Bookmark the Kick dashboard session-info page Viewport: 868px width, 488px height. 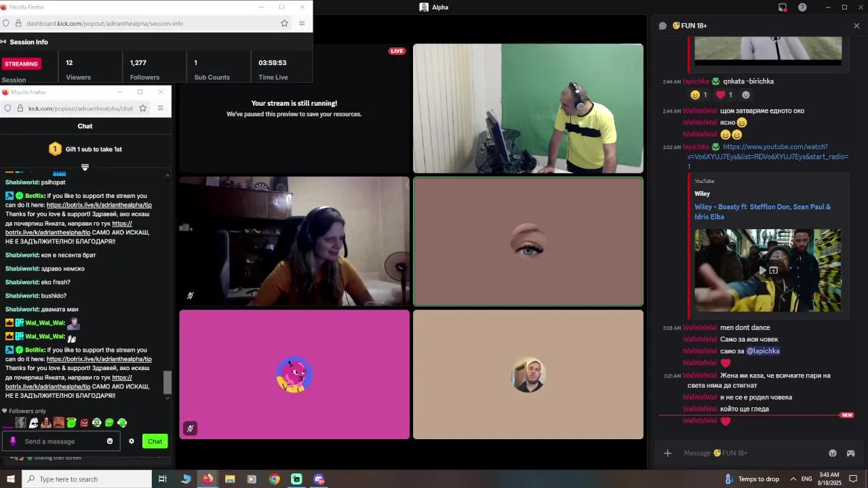284,23
